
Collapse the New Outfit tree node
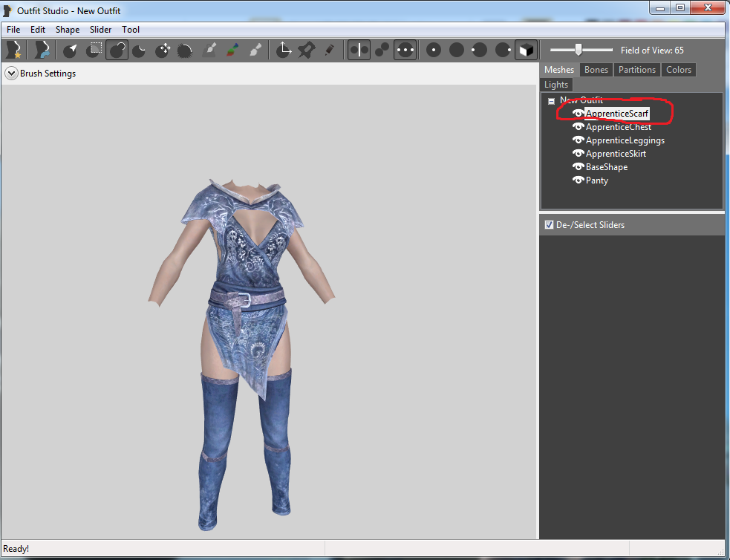pos(551,101)
